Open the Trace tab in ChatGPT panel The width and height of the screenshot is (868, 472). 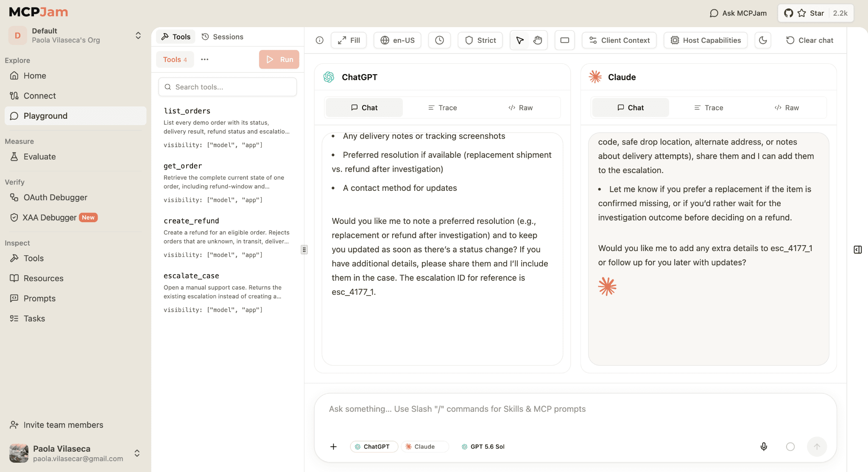click(x=442, y=108)
